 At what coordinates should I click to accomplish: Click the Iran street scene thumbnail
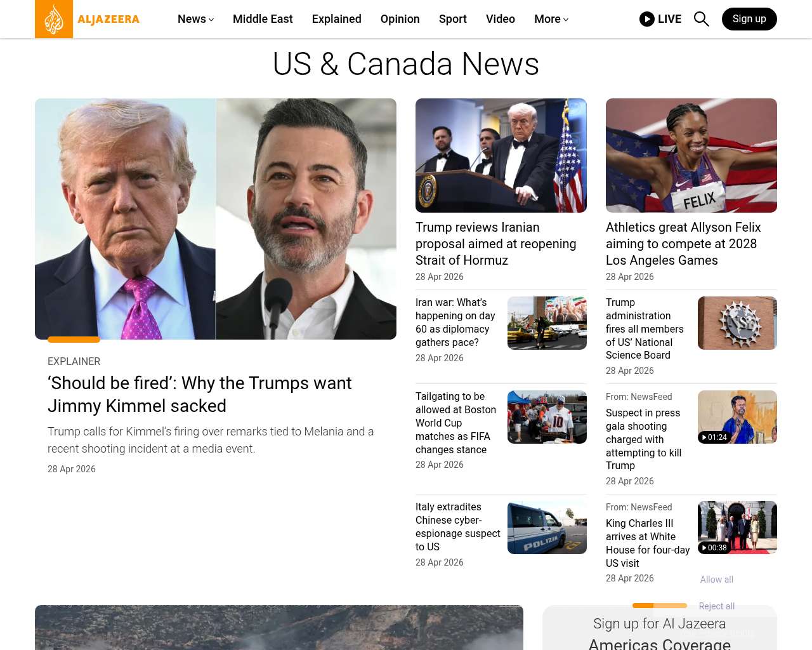(547, 323)
